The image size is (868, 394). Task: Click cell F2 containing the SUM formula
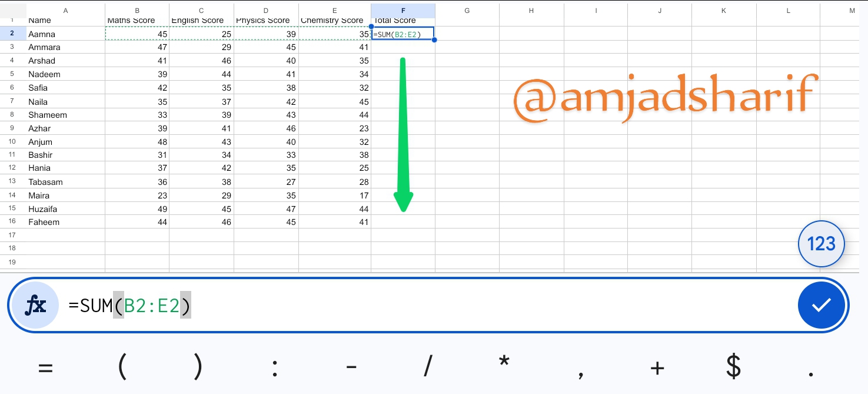point(403,34)
